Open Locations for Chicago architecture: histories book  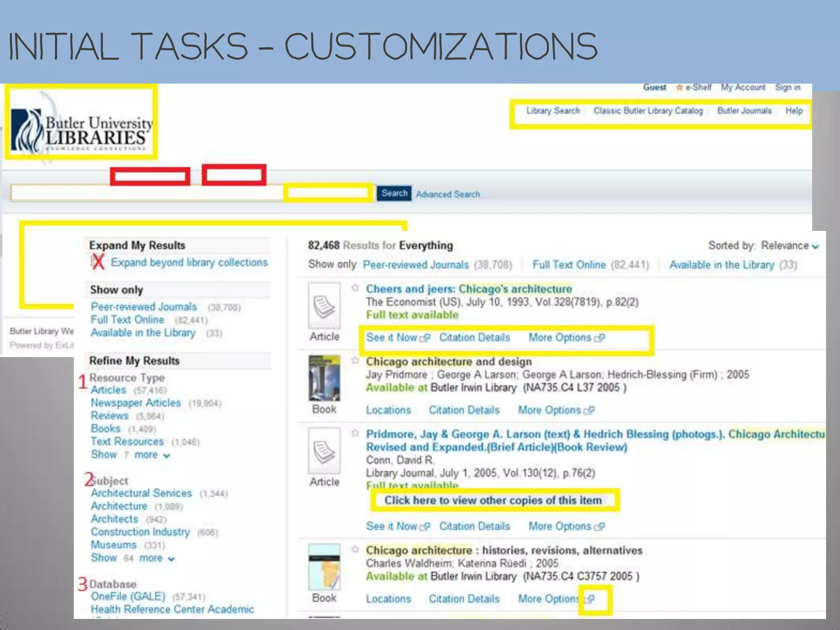coord(388,599)
